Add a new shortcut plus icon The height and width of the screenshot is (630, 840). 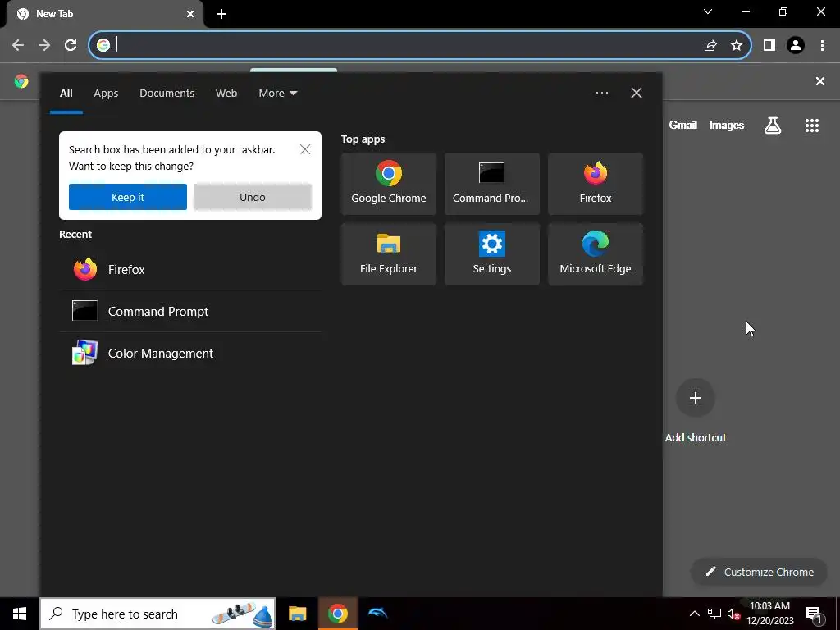coord(696,398)
